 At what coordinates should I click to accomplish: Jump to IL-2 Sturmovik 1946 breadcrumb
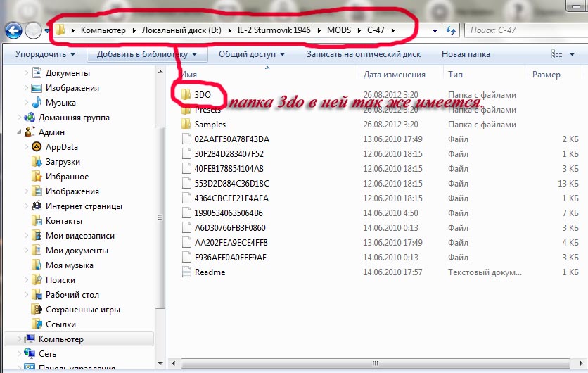[274, 30]
